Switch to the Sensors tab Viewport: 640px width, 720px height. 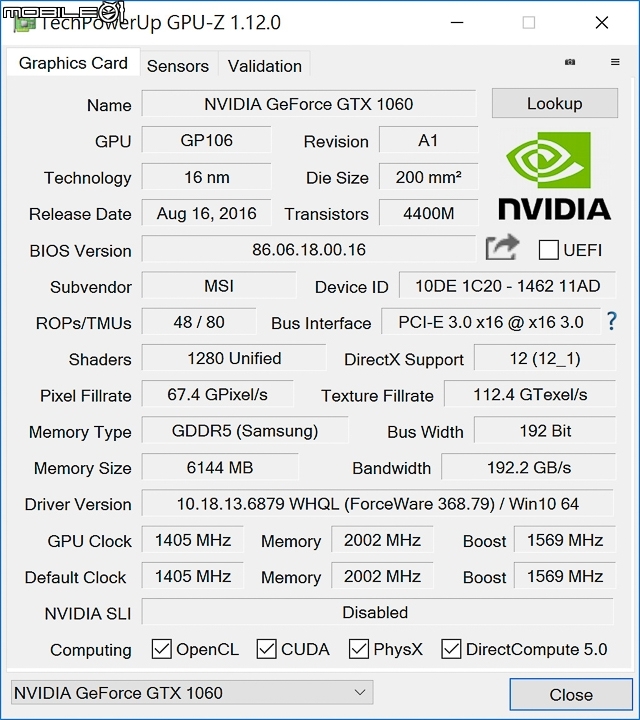178,66
